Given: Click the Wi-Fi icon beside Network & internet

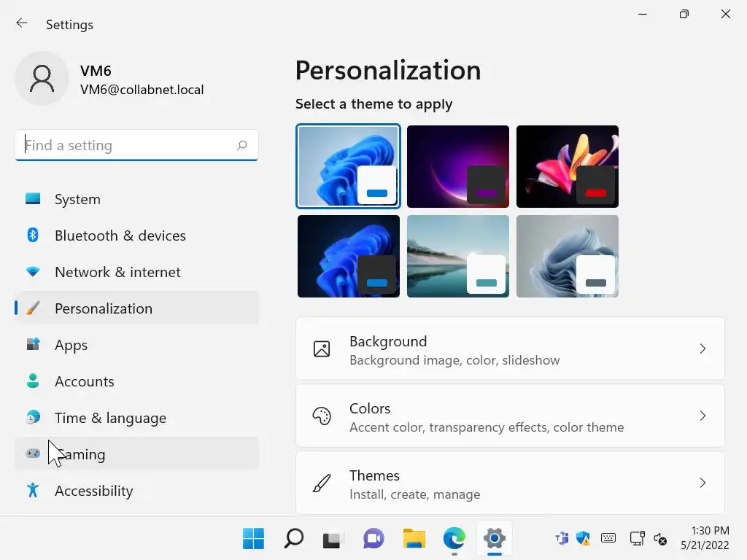Looking at the screenshot, I should click(33, 271).
